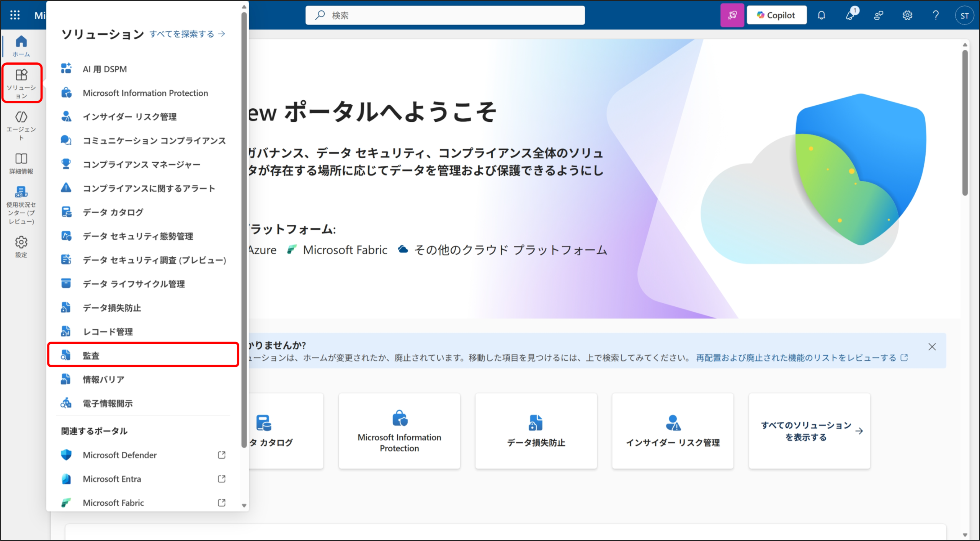
Task: Click the notification bell icon
Action: click(x=822, y=15)
